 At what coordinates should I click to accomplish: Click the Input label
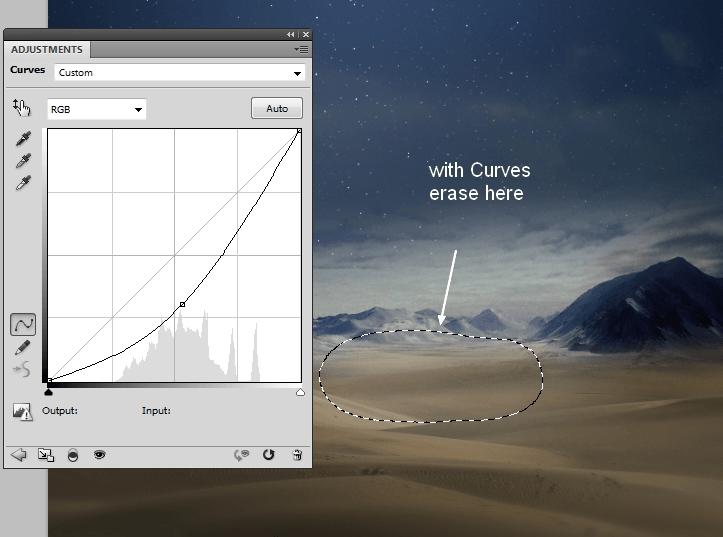coord(156,410)
